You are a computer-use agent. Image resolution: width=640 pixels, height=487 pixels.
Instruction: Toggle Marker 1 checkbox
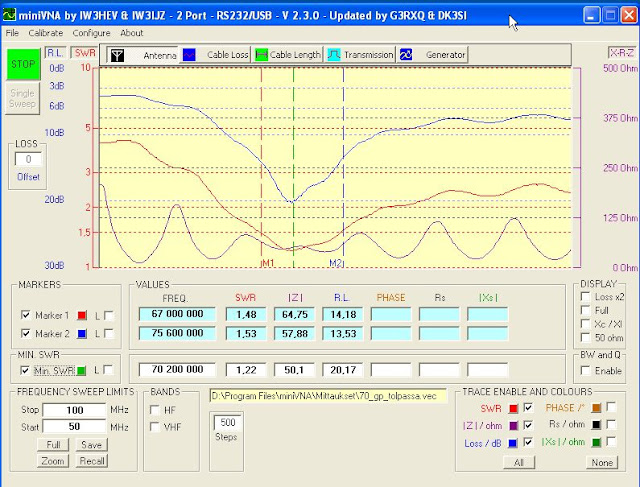click(25, 315)
